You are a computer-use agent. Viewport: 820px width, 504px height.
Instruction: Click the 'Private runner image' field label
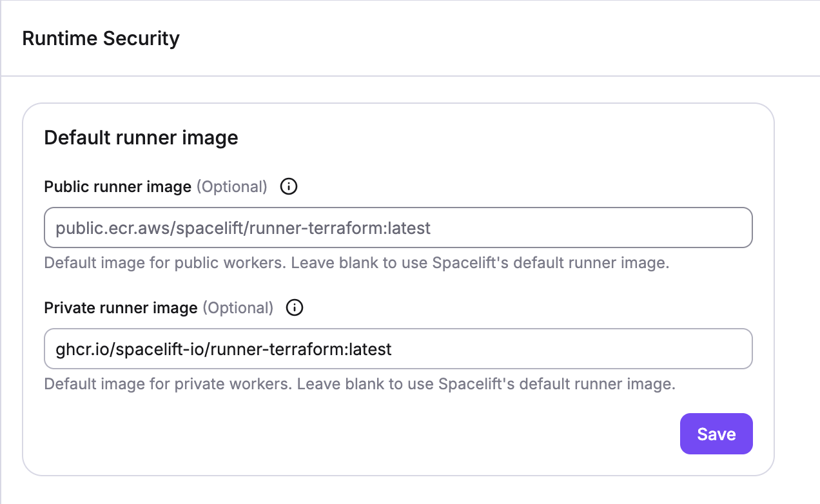pyautogui.click(x=121, y=308)
